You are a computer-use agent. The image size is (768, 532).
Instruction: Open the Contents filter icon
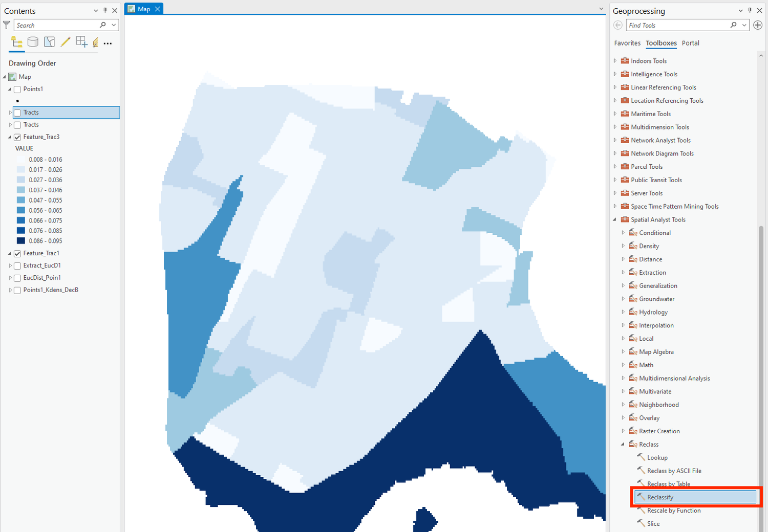point(6,25)
